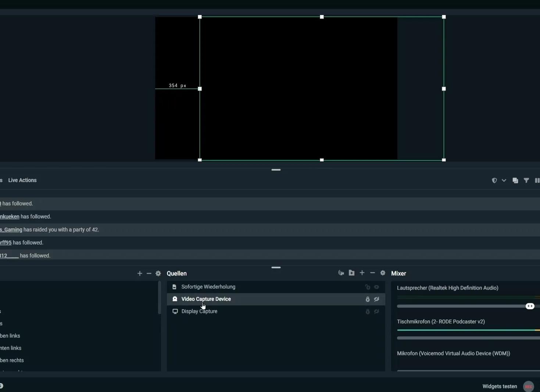Add a new scene with plus icon
Screen dimensions: 540x392
[140, 274]
